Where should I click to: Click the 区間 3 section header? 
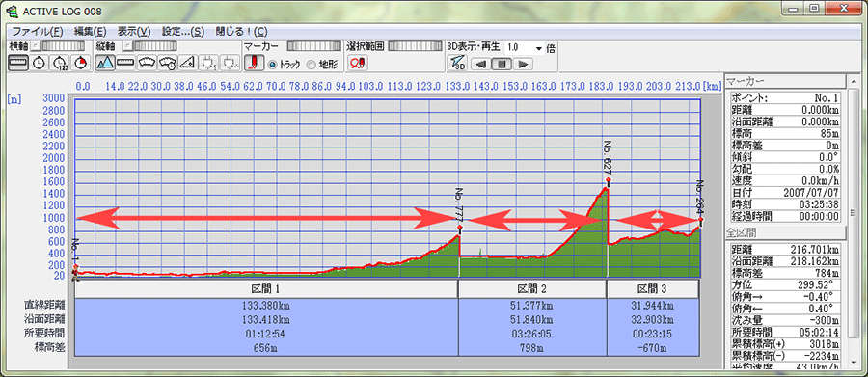(653, 289)
